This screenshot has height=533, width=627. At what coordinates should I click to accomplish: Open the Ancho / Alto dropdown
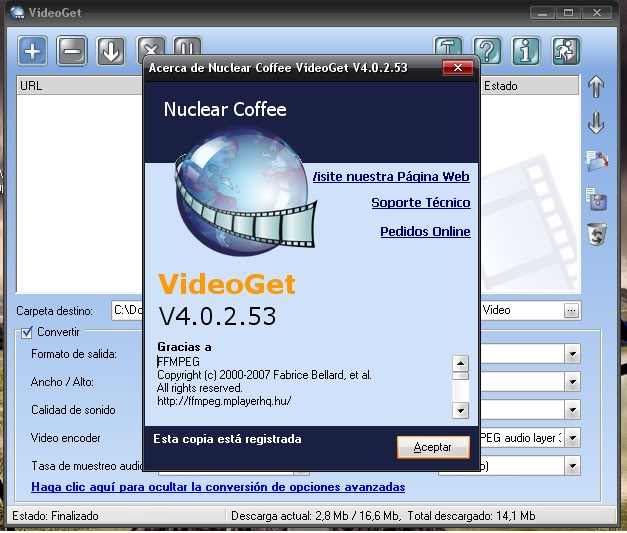tap(573, 382)
